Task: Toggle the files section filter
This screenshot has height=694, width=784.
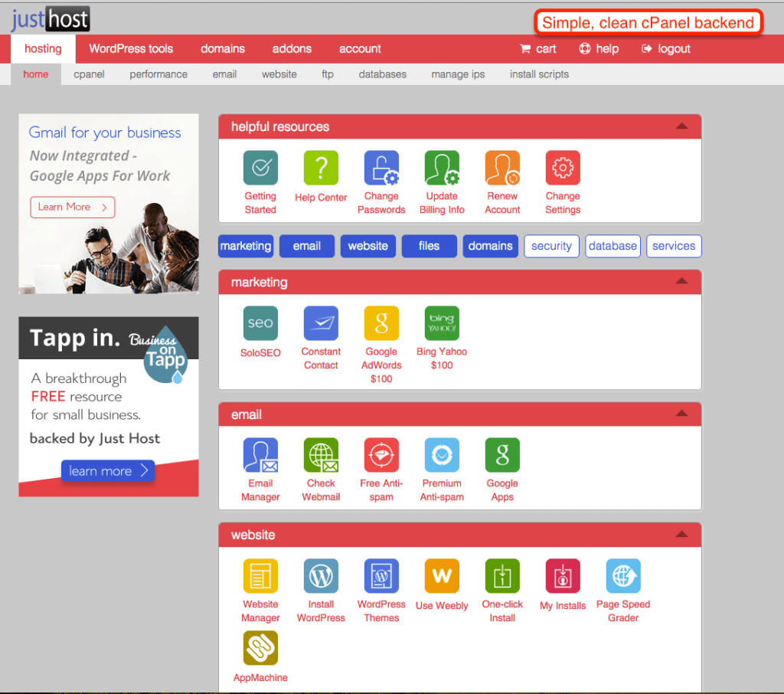Action: [430, 246]
